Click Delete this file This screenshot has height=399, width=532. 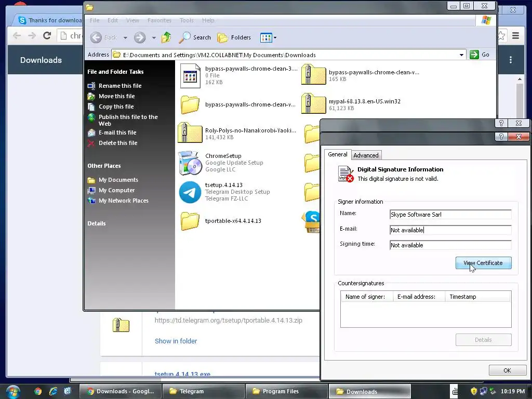[x=118, y=143]
